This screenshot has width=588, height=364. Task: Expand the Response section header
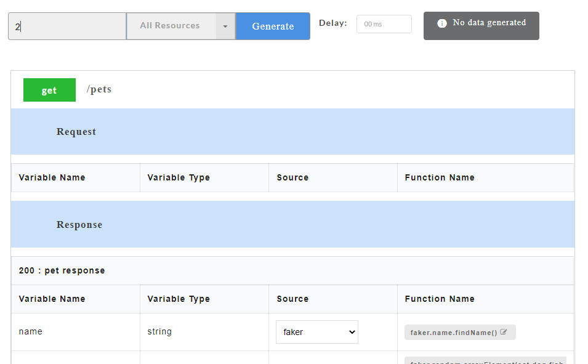[79, 224]
